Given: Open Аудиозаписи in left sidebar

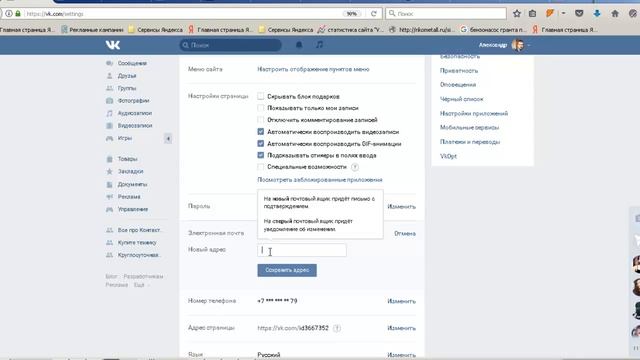Looking at the screenshot, I should (x=134, y=113).
